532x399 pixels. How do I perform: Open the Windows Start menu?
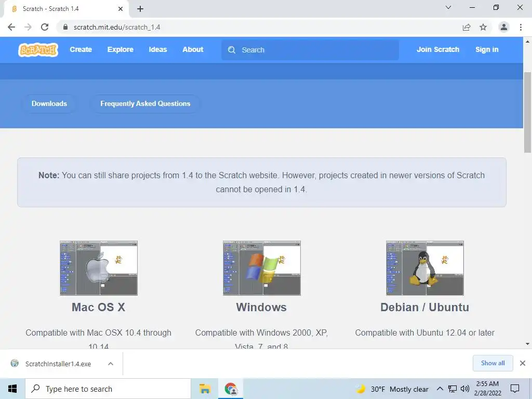(12, 389)
